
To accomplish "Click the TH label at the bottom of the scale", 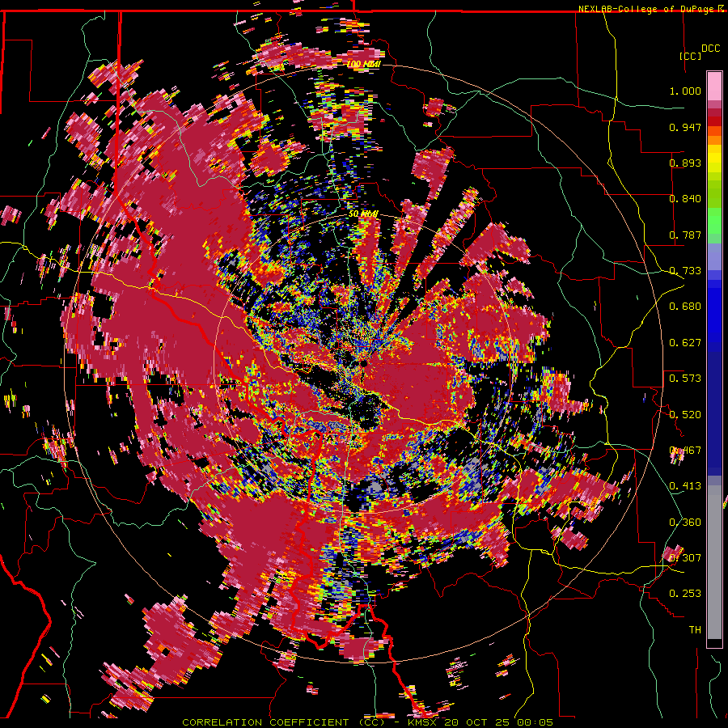I will click(x=695, y=630).
